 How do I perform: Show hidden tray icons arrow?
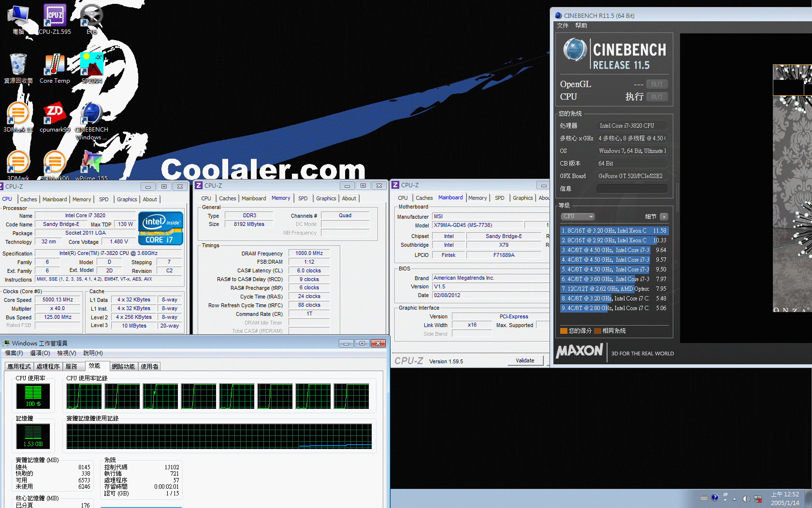pyautogui.click(x=734, y=499)
